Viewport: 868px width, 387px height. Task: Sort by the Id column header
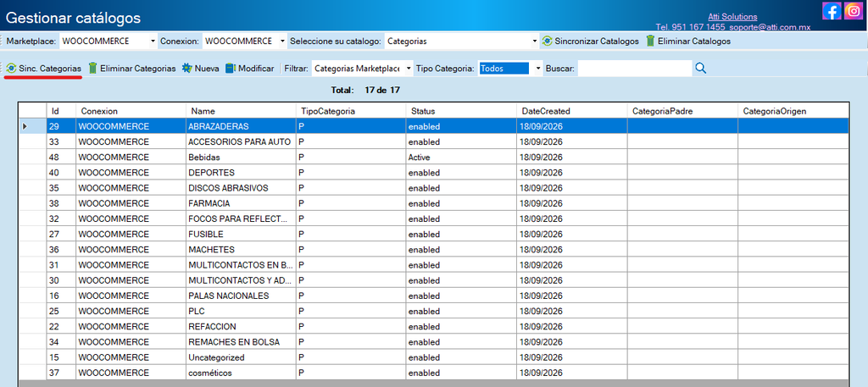coord(61,111)
